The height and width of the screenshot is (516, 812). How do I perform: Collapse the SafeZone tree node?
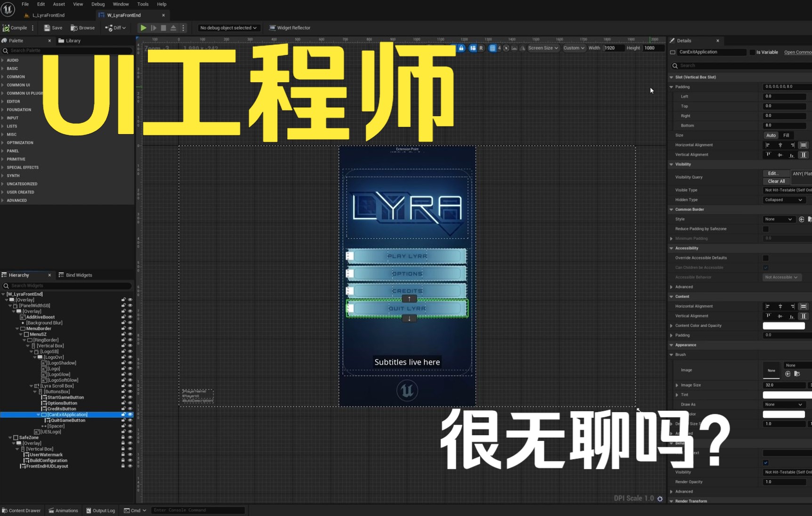(10, 437)
